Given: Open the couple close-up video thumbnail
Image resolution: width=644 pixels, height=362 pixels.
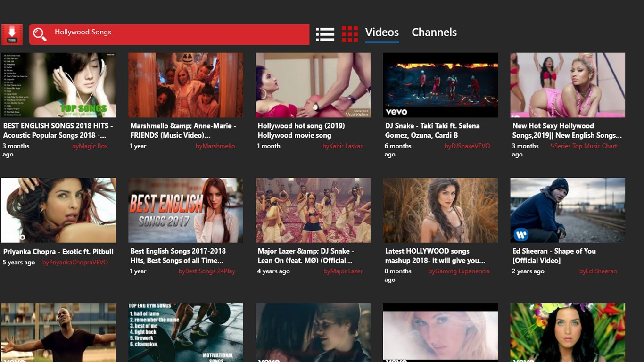Looking at the screenshot, I should click(313, 332).
